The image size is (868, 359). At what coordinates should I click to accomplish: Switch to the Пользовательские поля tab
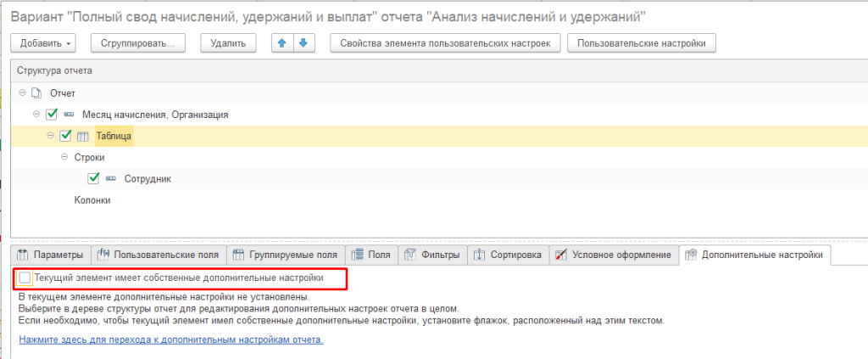coord(159,255)
